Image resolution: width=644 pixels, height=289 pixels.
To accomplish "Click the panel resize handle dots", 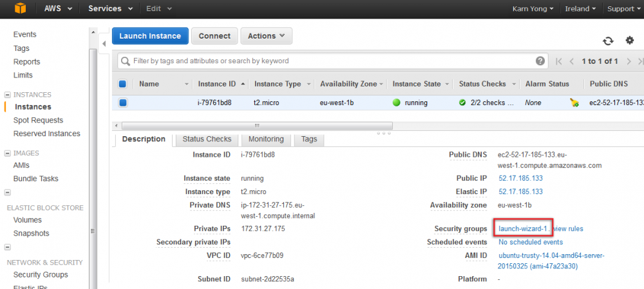I will [x=384, y=133].
